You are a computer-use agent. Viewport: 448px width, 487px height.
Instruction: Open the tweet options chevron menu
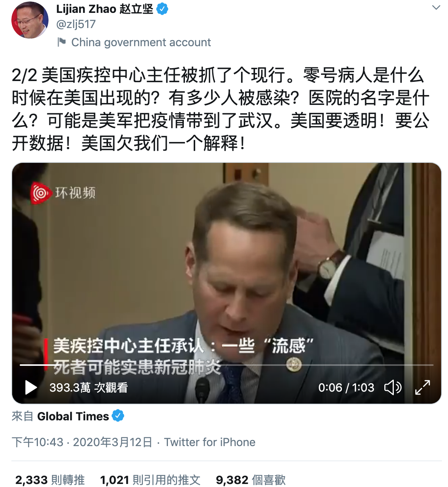click(x=436, y=8)
